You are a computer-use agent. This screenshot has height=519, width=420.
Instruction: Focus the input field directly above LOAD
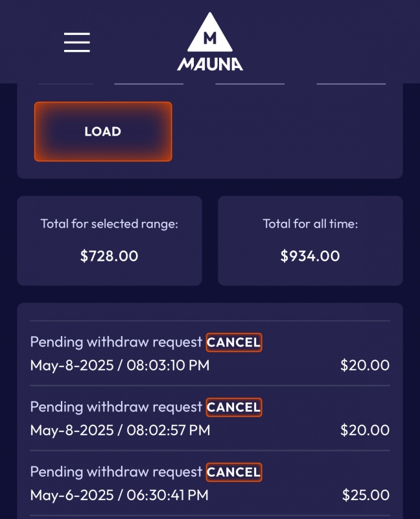[x=65, y=79]
